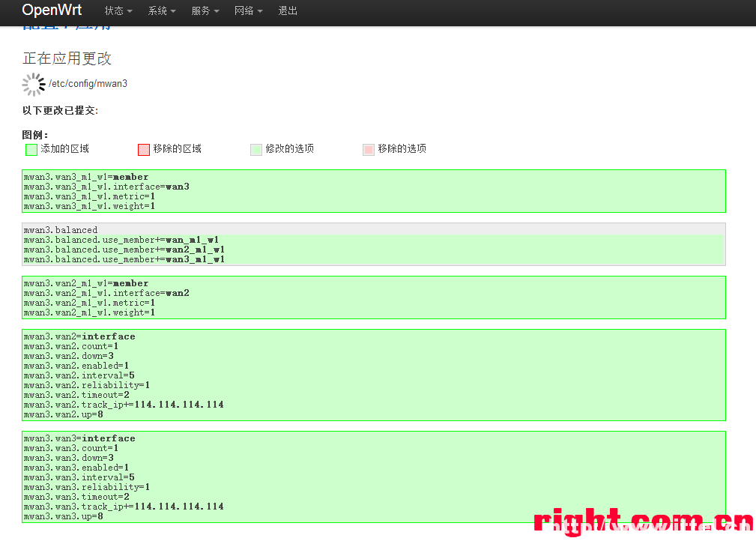
Task: Click line mwan3.wan3.interval=5
Action: click(79, 477)
